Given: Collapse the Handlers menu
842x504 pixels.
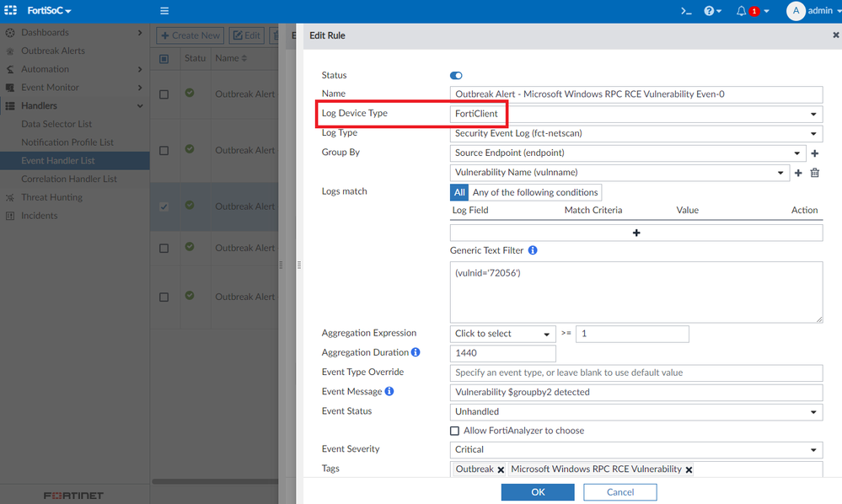Looking at the screenshot, I should (x=75, y=105).
